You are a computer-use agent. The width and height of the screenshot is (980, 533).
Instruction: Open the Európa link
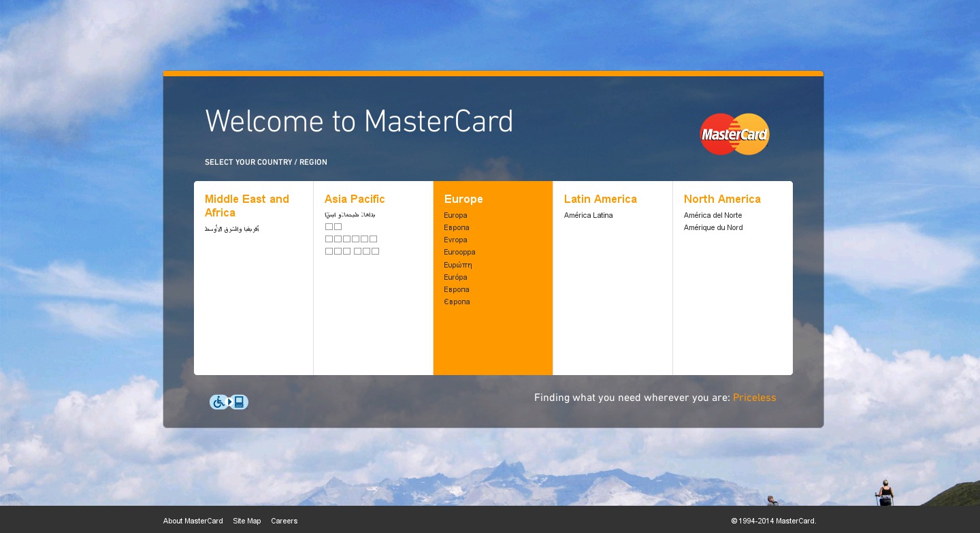tap(455, 277)
